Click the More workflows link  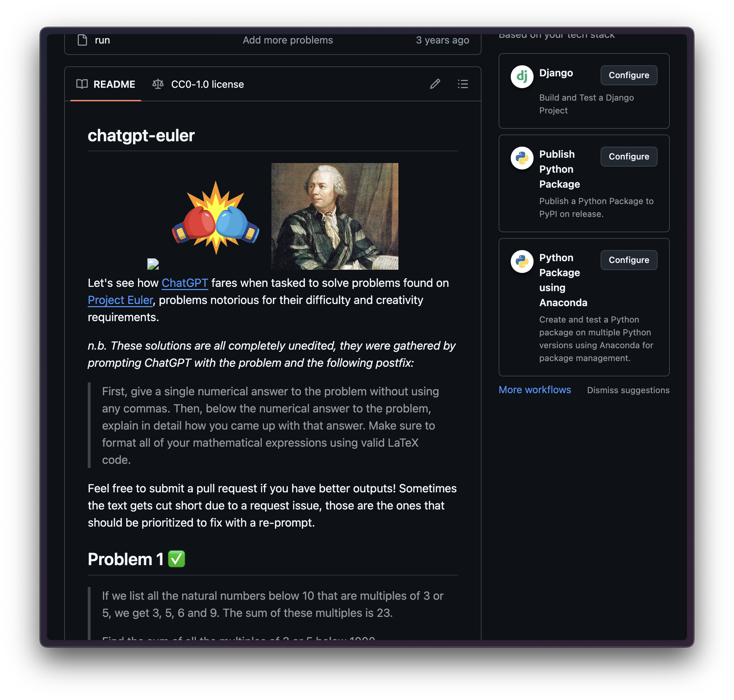tap(535, 390)
